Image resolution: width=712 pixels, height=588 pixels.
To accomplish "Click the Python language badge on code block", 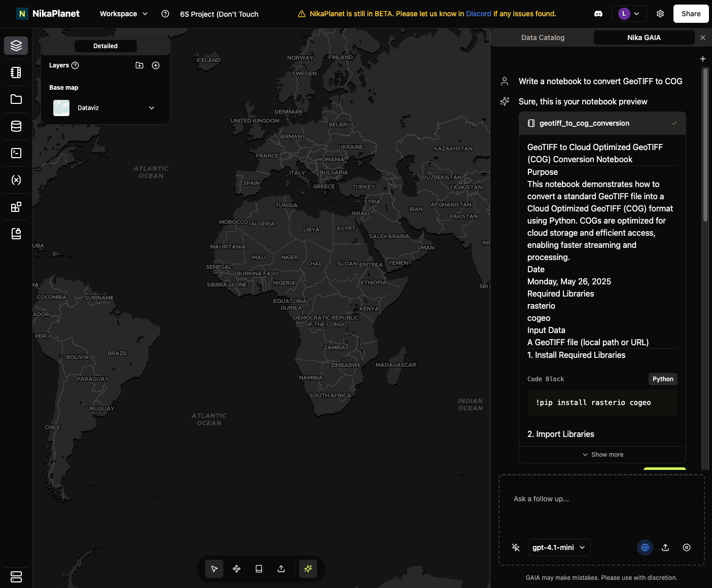I will [663, 379].
